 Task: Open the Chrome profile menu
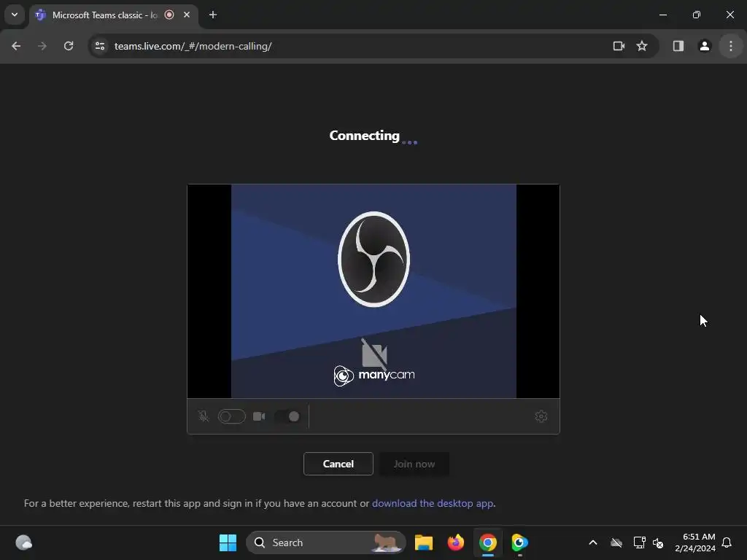click(x=704, y=46)
